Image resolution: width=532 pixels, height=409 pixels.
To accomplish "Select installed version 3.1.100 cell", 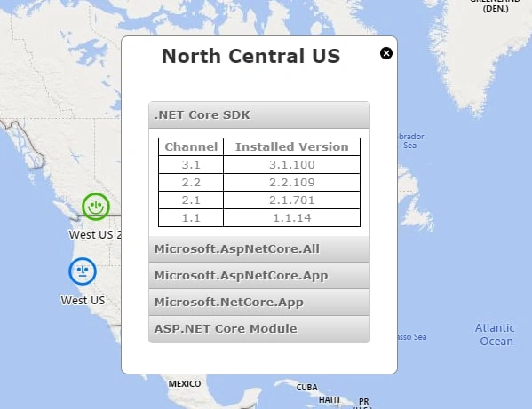I will pyautogui.click(x=292, y=165).
